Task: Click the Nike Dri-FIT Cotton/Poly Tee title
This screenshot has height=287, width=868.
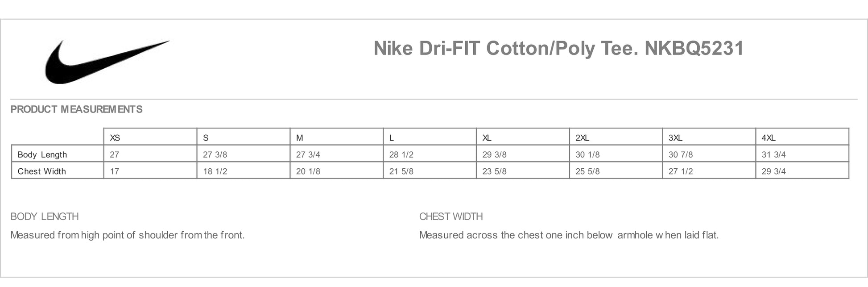Action: click(558, 48)
